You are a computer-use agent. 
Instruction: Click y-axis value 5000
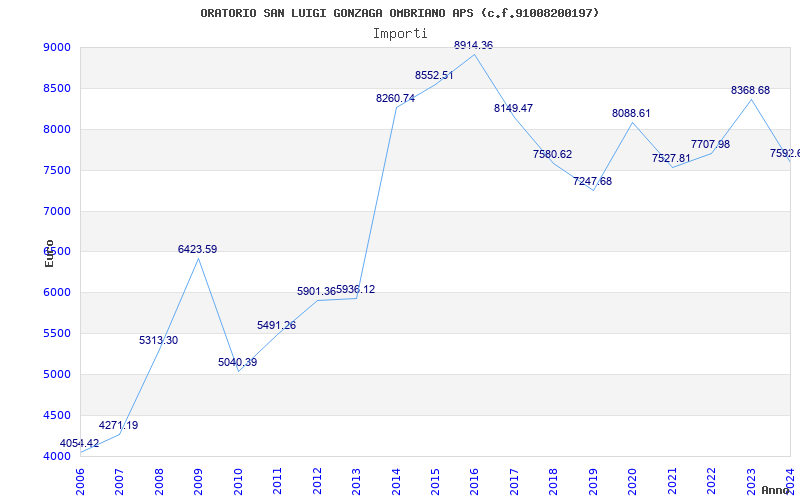click(56, 374)
